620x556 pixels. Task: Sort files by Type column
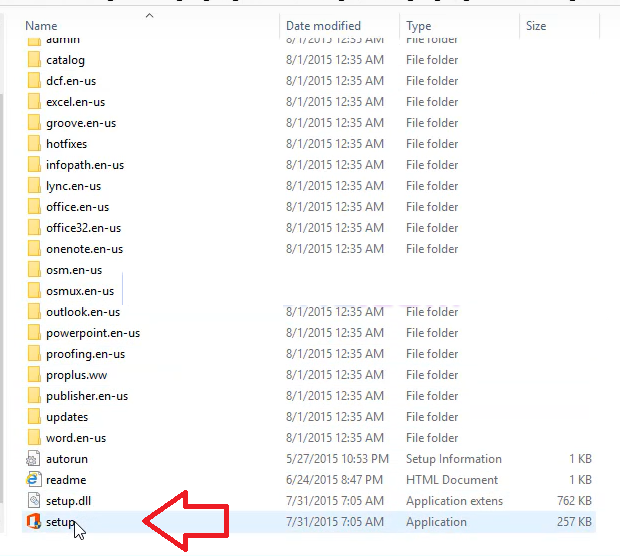[x=419, y=25]
